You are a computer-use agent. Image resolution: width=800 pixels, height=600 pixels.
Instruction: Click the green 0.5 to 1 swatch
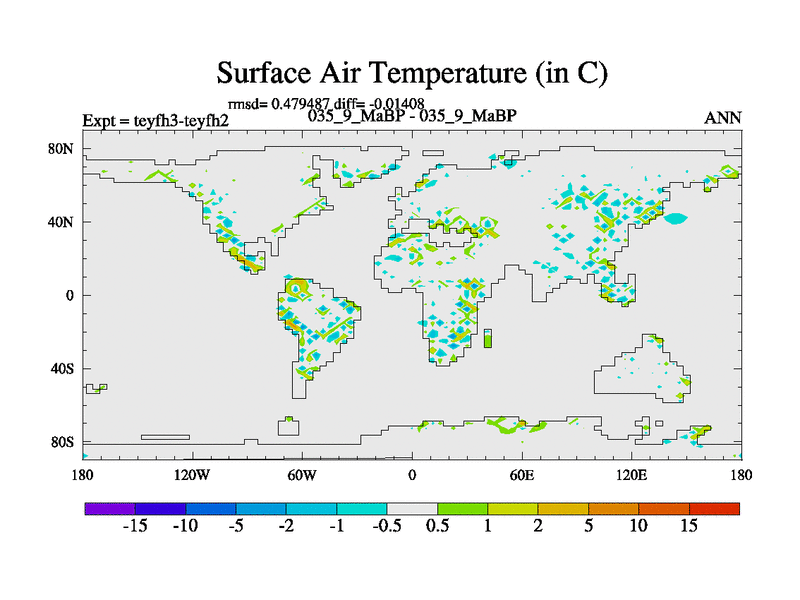[x=463, y=509]
